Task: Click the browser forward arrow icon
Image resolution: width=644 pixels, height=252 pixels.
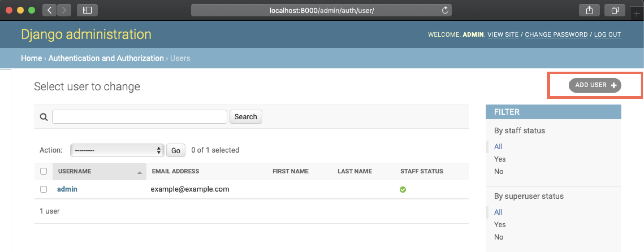Action: [64, 10]
